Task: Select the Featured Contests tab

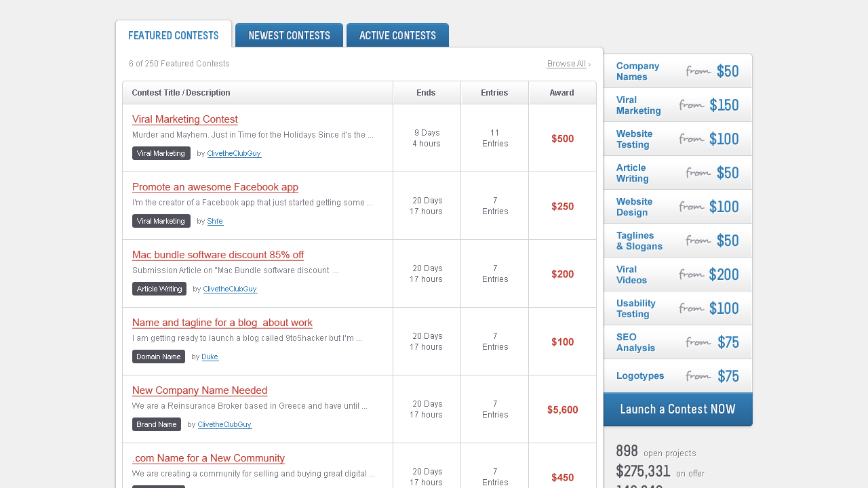Action: pos(174,35)
